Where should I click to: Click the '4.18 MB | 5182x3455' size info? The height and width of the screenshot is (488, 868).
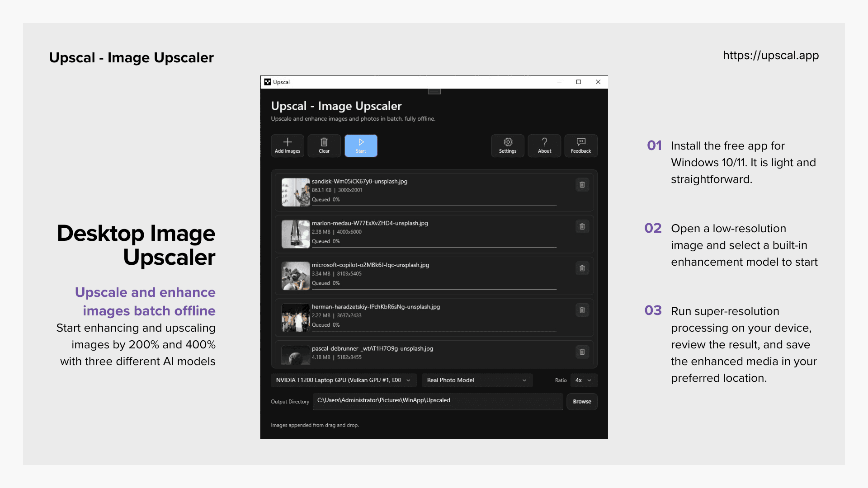coord(337,357)
